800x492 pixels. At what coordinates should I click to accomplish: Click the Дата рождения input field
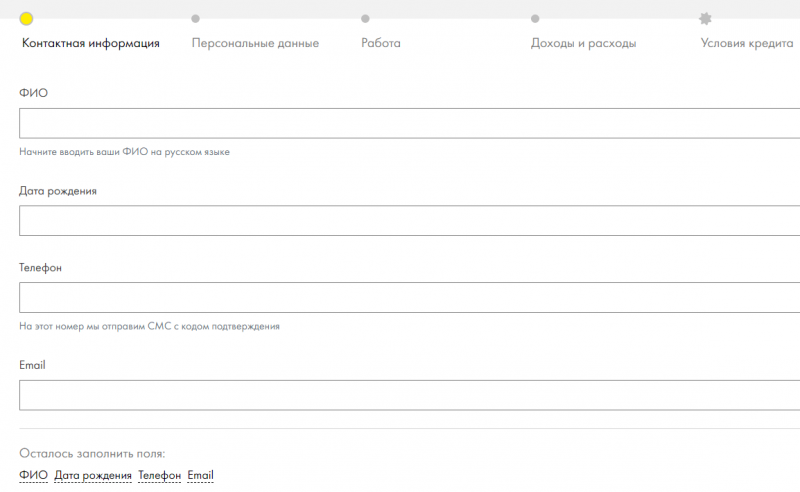coord(409,220)
